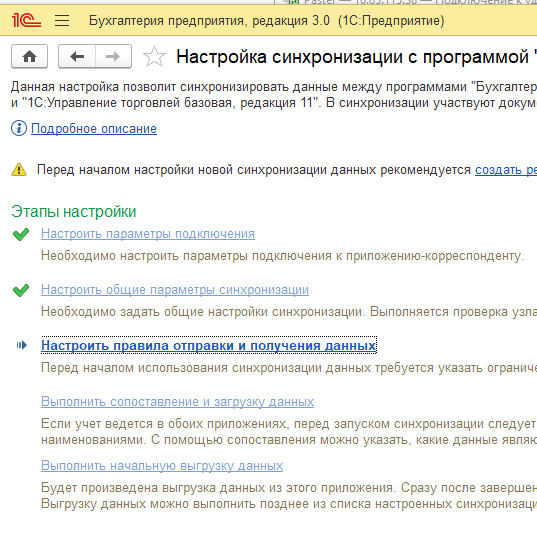This screenshot has height=542, width=537.
Task: Open the main hamburger menu
Action: click(62, 21)
